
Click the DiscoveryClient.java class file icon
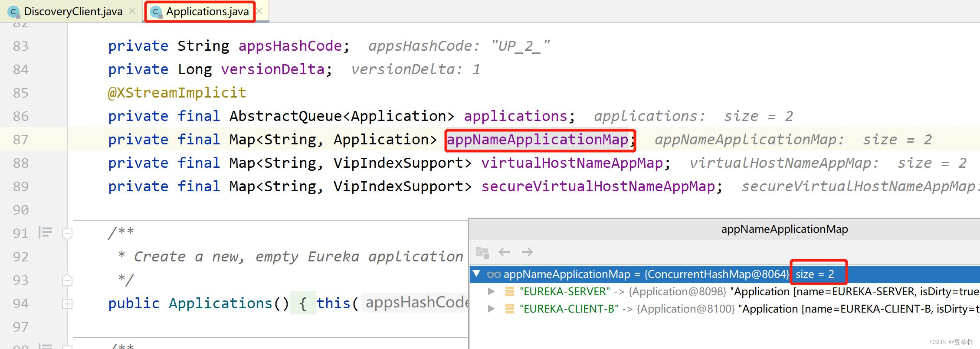click(14, 12)
